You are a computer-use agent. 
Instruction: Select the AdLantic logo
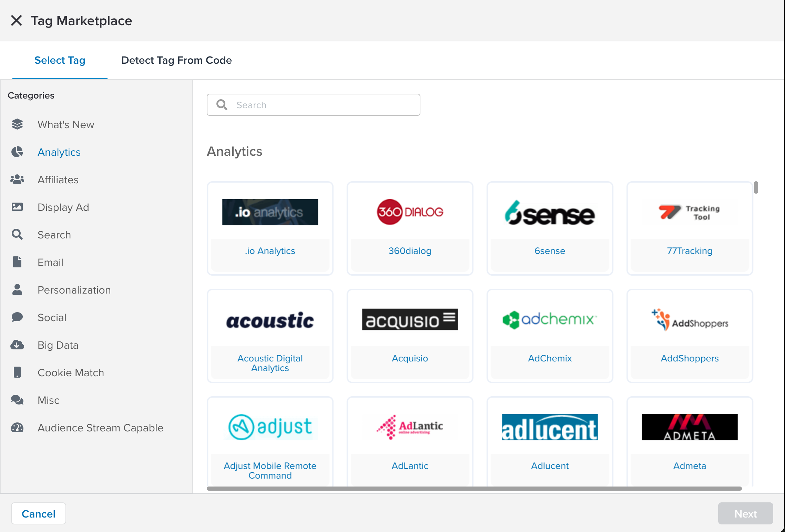click(x=410, y=427)
